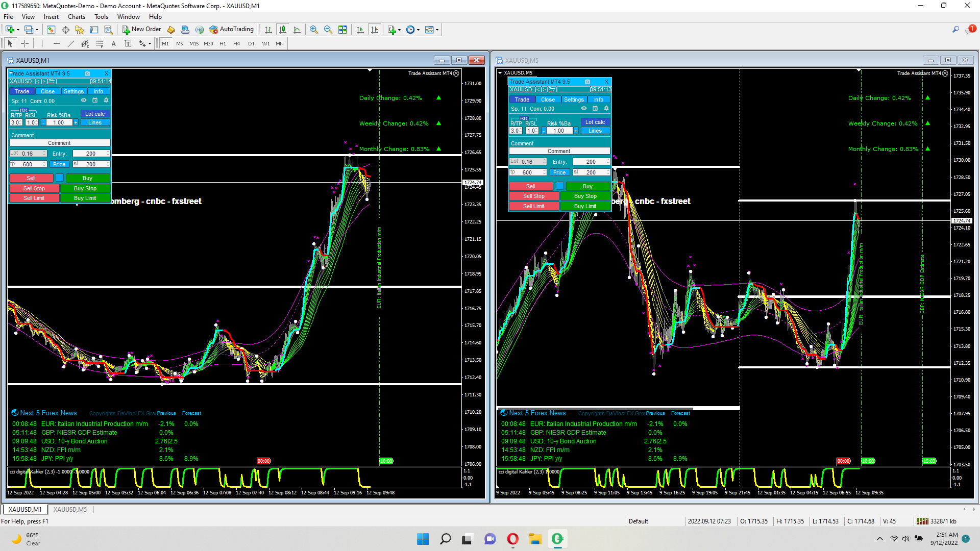The width and height of the screenshot is (980, 551).
Task: Select the Crosshair cursor tool
Action: [x=24, y=44]
